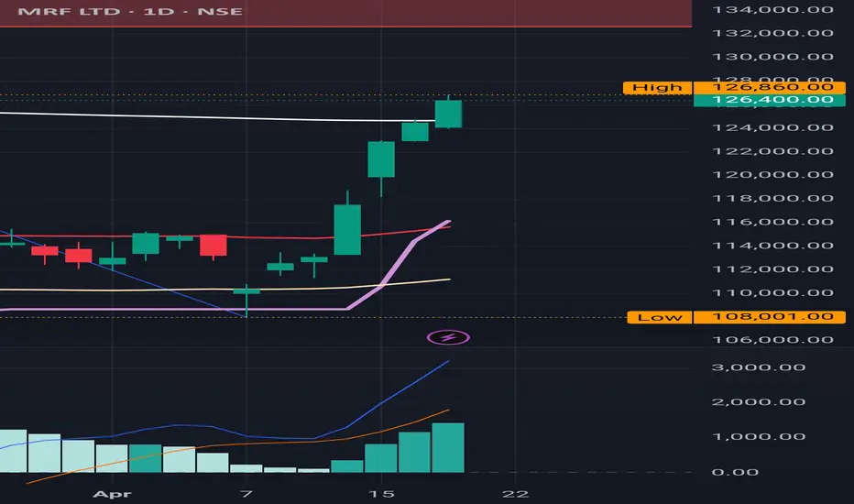Click the Apr date label on time axis
This screenshot has height=504, width=854.
point(112,494)
